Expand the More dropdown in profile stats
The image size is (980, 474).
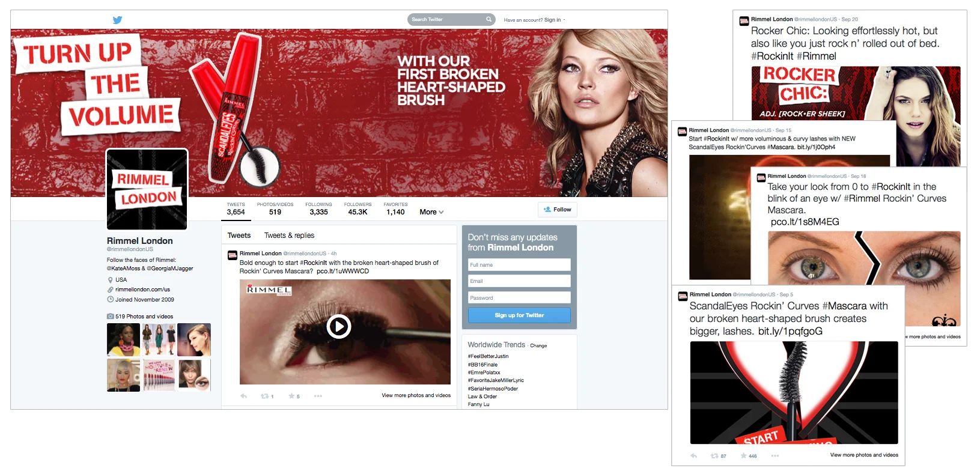431,212
